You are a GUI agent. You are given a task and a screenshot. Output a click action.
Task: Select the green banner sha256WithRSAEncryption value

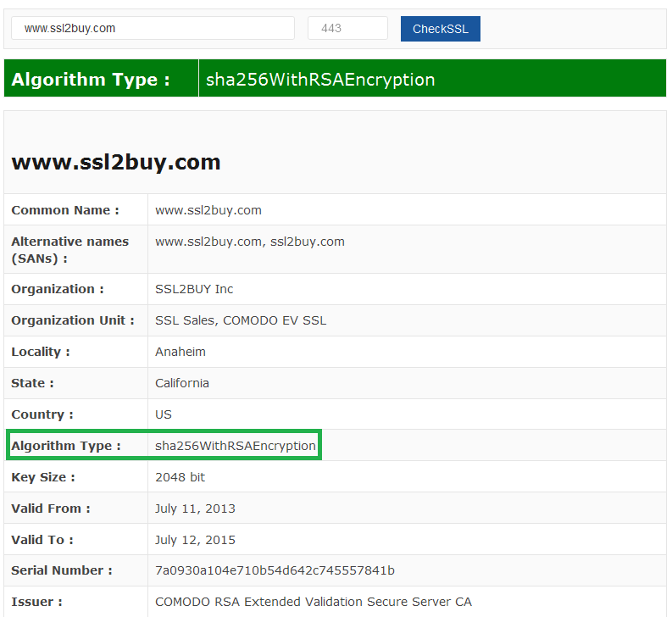(x=320, y=80)
